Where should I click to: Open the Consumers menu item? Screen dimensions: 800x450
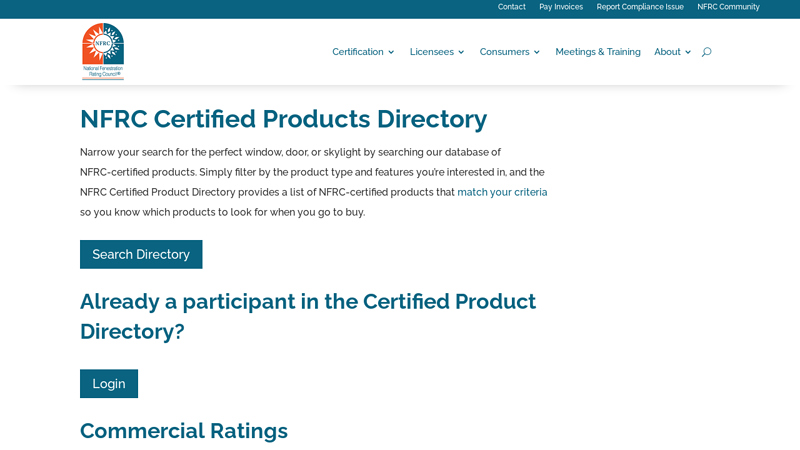pyautogui.click(x=504, y=52)
